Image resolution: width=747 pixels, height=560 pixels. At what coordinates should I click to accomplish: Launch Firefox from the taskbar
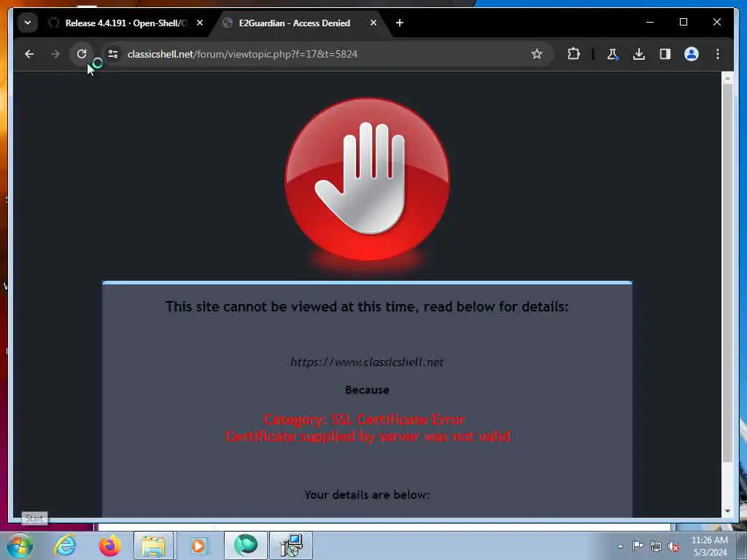click(x=109, y=545)
